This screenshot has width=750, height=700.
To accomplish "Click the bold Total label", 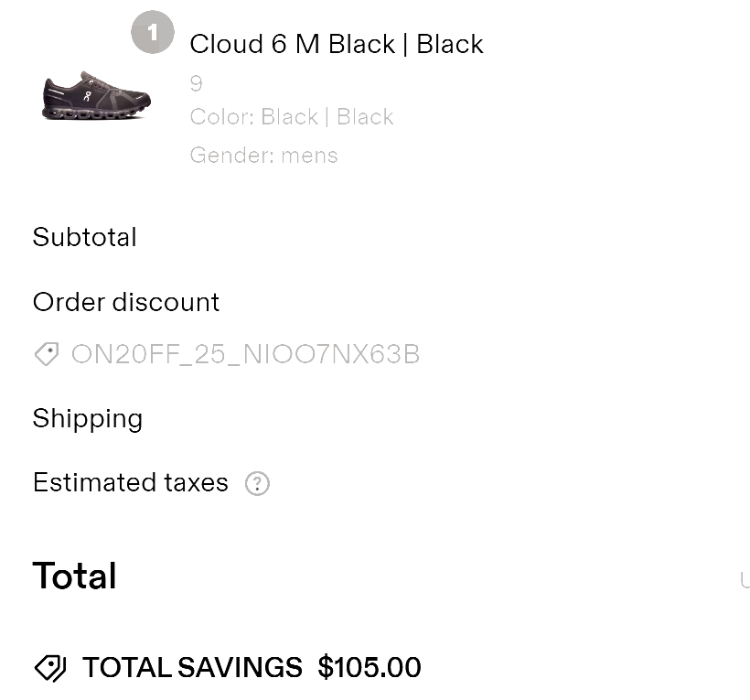I will pos(74,576).
